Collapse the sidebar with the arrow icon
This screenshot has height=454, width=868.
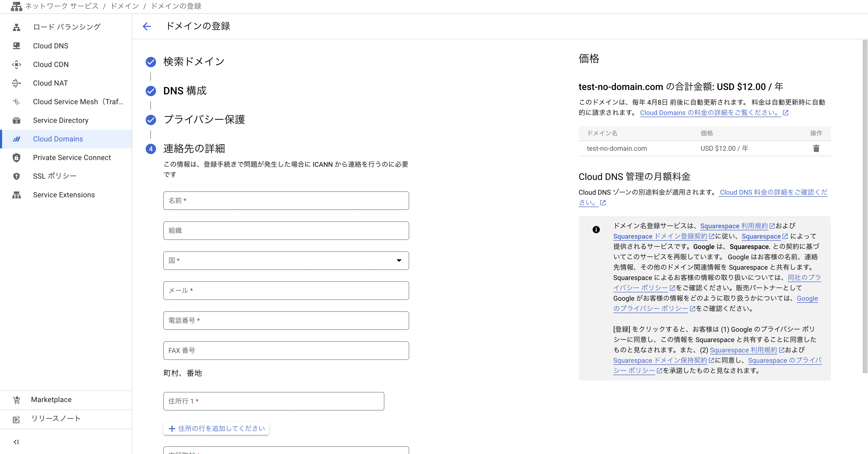pos(16,442)
